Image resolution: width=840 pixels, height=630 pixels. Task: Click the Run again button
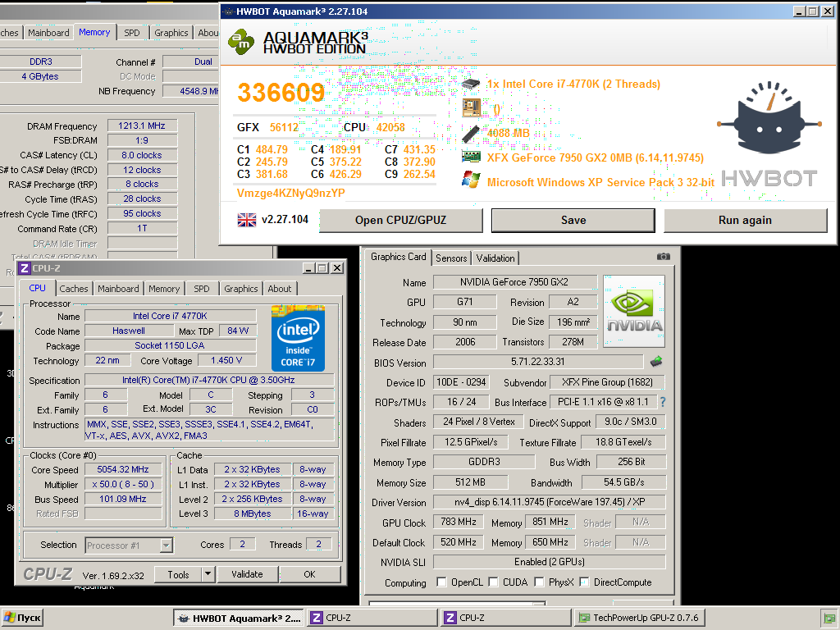tap(745, 220)
